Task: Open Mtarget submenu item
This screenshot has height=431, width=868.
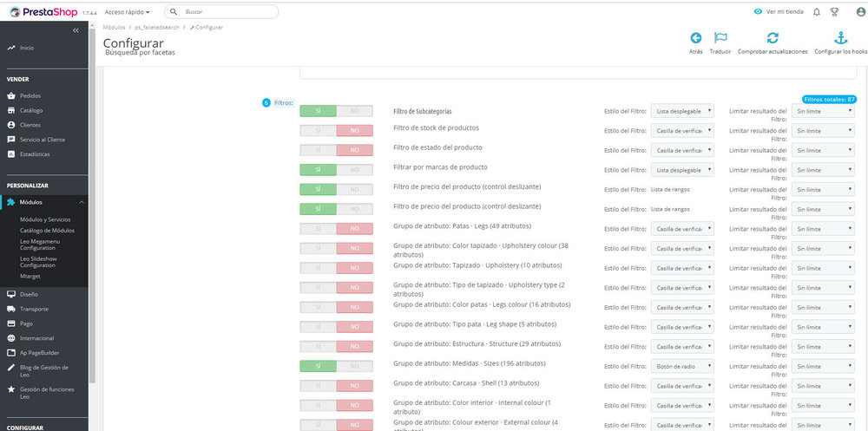Action: [x=30, y=276]
